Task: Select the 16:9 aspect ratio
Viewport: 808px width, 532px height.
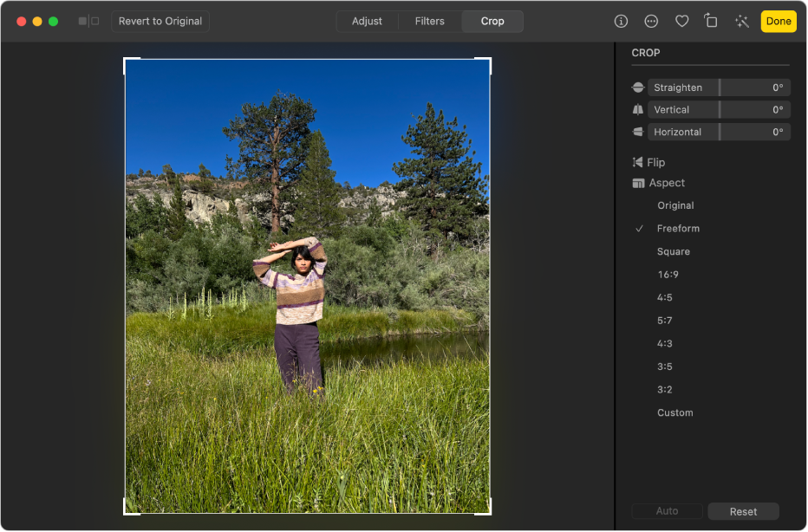Action: [668, 274]
